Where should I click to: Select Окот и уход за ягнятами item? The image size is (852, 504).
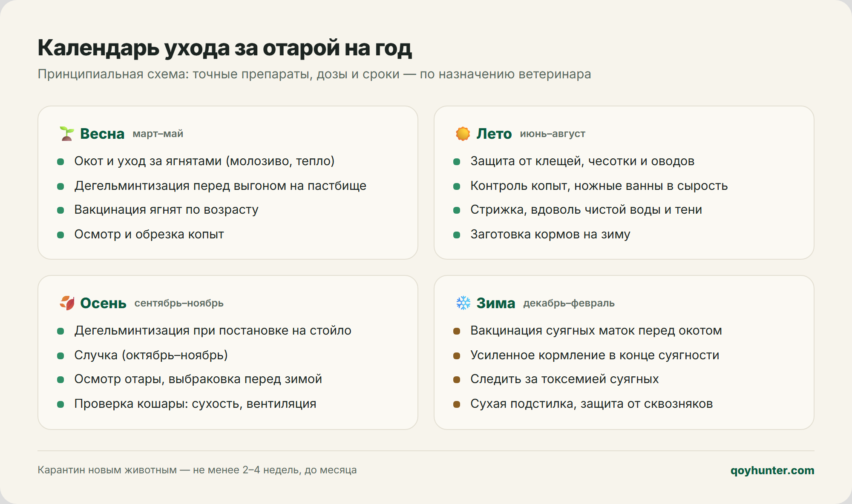point(204,161)
